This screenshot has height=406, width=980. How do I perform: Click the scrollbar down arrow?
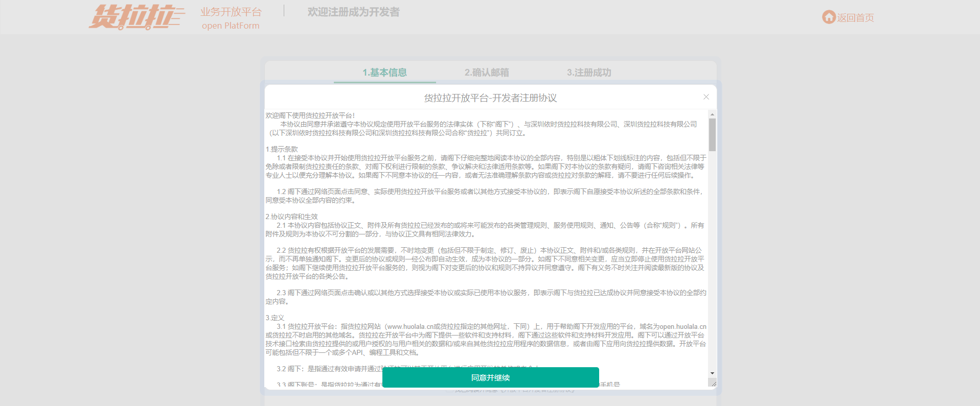(712, 374)
